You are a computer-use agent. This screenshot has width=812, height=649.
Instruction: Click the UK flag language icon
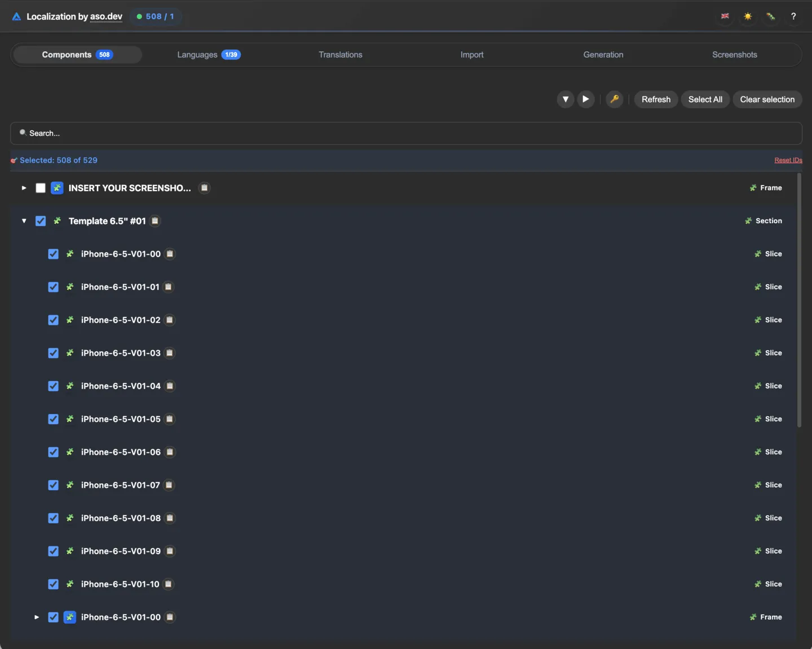pos(725,16)
